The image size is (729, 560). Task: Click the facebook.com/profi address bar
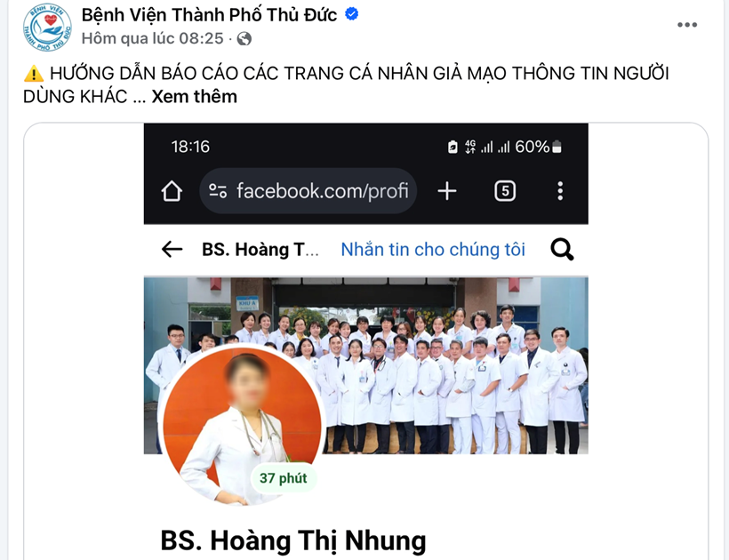(308, 191)
